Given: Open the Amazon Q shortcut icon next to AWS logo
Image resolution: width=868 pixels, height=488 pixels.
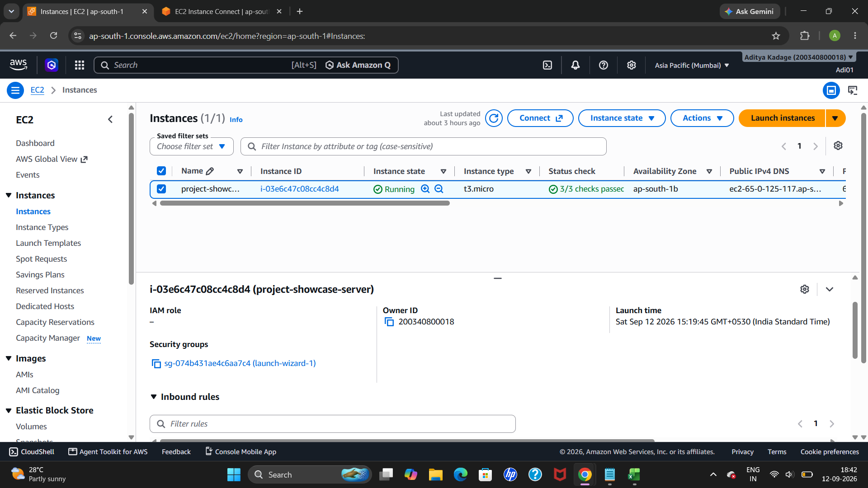Looking at the screenshot, I should (52, 65).
